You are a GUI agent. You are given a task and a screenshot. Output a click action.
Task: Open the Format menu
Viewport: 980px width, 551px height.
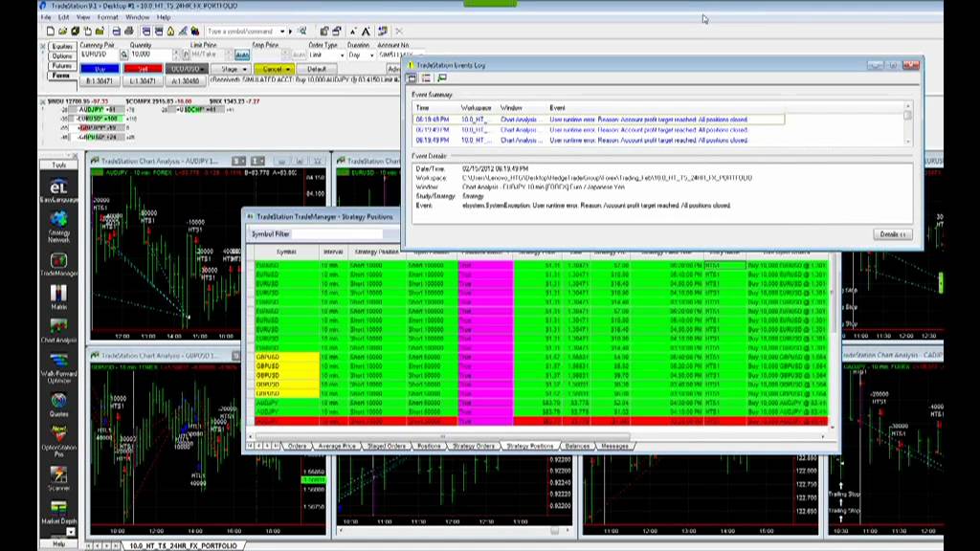click(x=107, y=17)
